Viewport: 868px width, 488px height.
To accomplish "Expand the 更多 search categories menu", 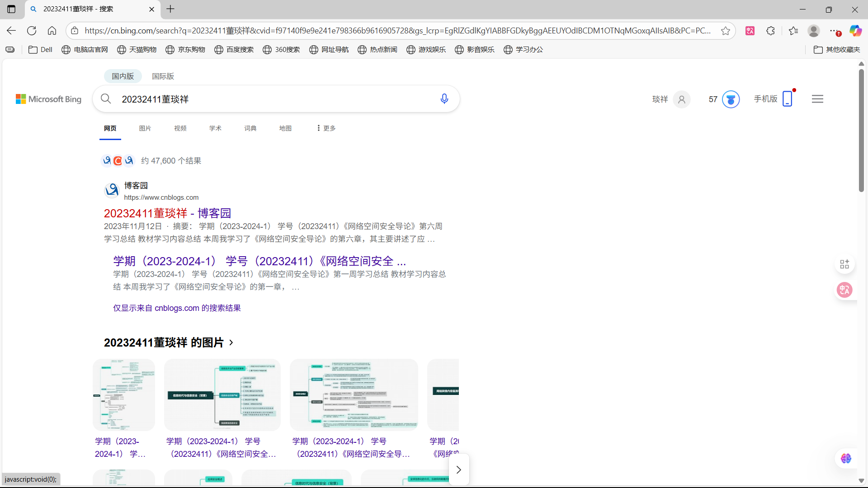I will 326,128.
